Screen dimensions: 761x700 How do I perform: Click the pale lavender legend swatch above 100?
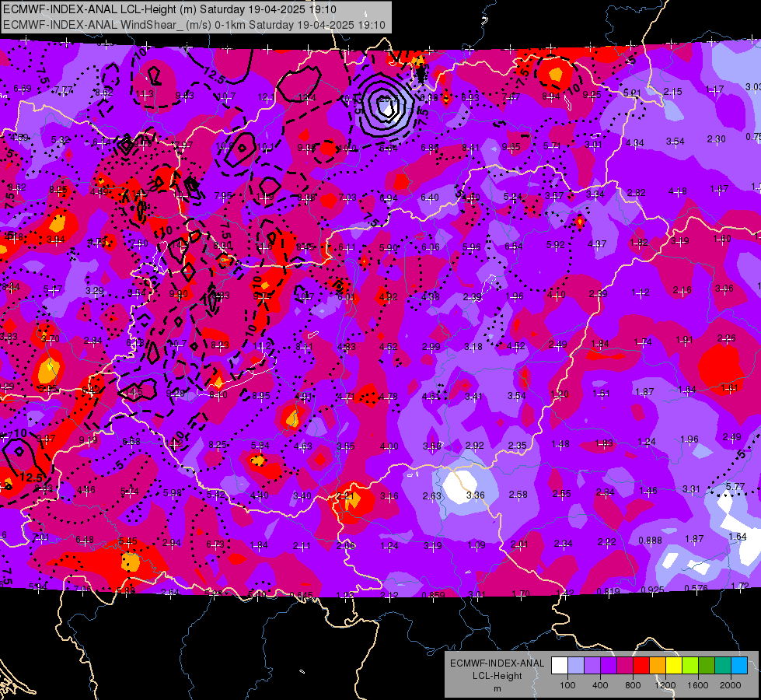pyautogui.click(x=576, y=666)
